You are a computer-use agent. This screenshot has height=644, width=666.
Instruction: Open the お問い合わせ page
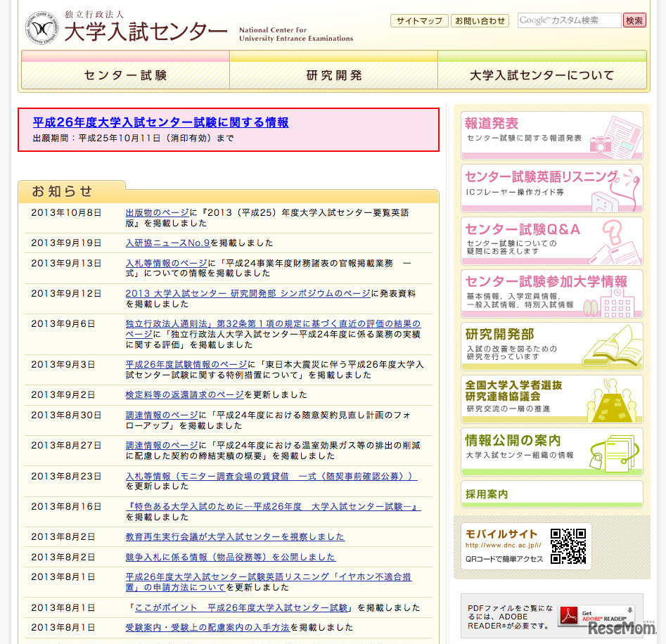481,20
